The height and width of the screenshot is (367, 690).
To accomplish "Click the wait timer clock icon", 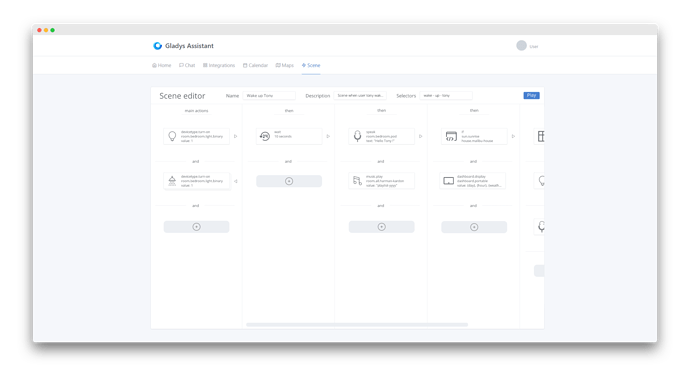I will pyautogui.click(x=264, y=136).
